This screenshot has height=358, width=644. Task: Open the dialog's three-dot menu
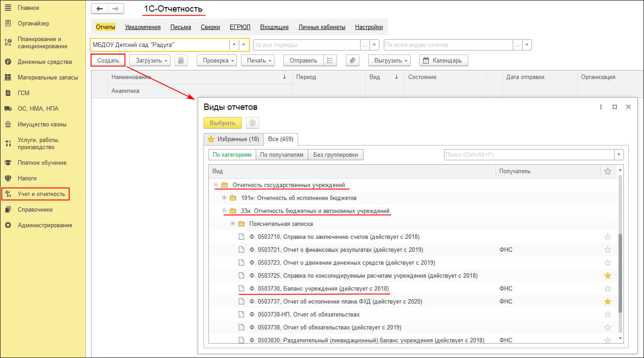pyautogui.click(x=601, y=107)
